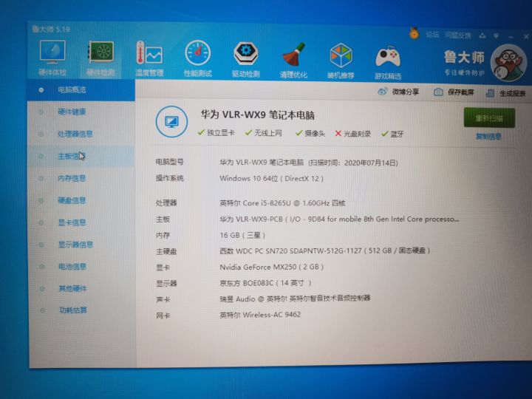Screen dimensions: 532x399
Task: Click the green 重新扫描 rescan button
Action: point(489,117)
